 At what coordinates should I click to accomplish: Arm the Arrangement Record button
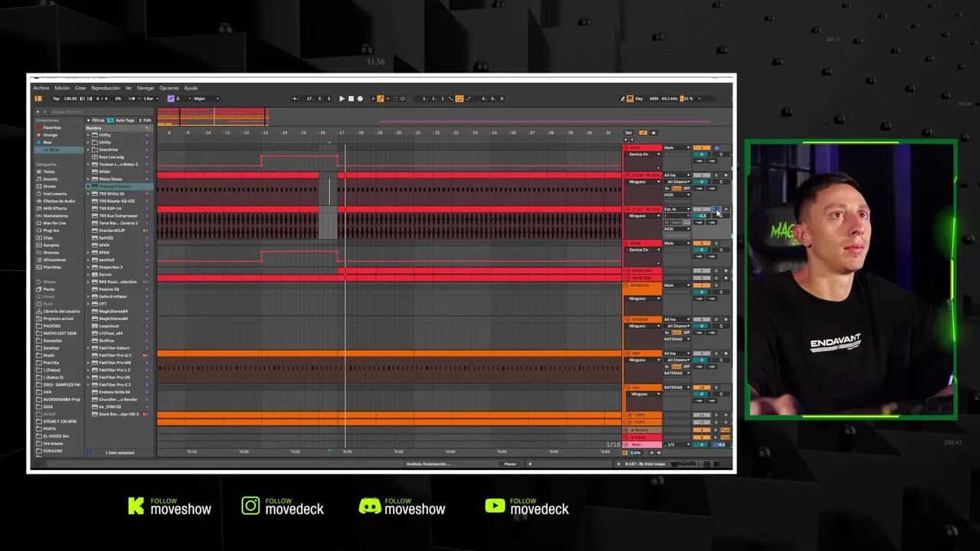[360, 99]
